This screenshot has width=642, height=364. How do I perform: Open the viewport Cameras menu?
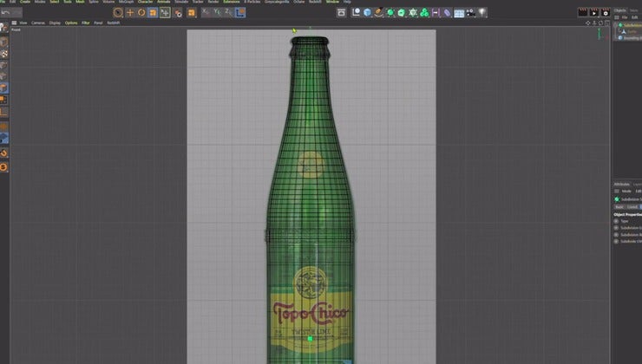coord(38,23)
